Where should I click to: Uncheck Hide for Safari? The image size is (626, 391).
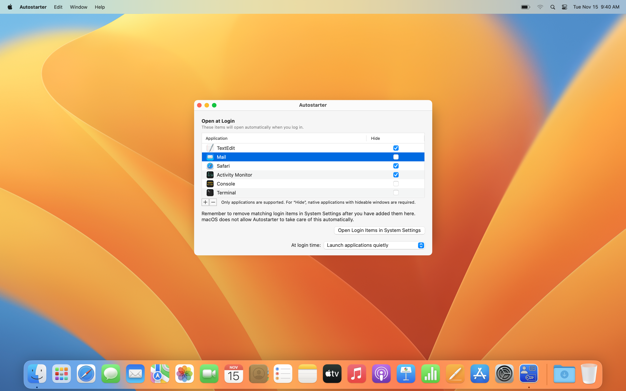[x=396, y=166]
